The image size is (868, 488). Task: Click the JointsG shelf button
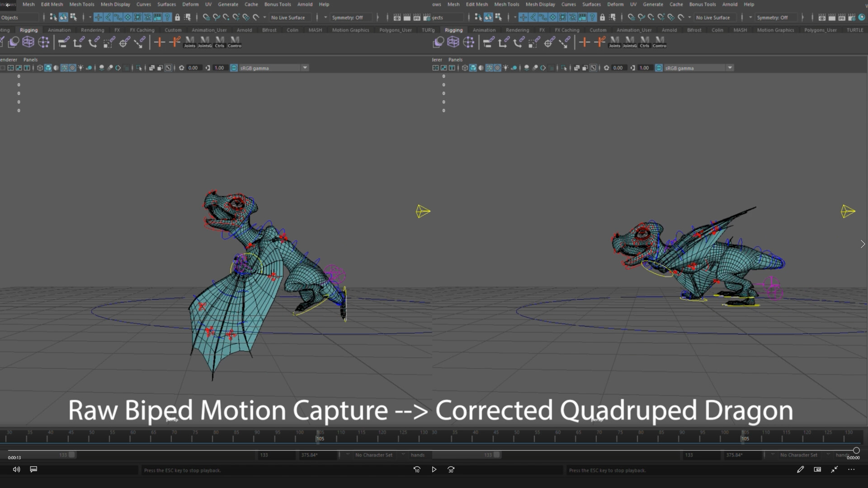tap(204, 43)
